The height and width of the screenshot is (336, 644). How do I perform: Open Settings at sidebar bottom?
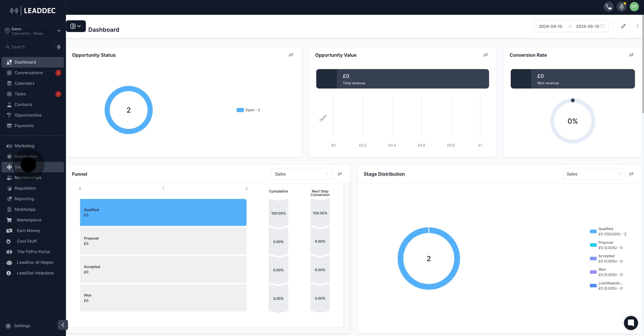pos(22,326)
